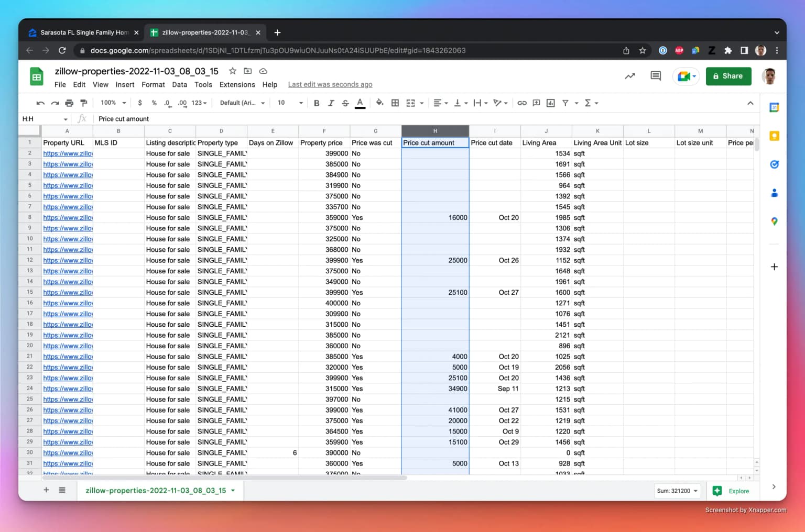Open the font size 10 dropdown

pos(290,103)
